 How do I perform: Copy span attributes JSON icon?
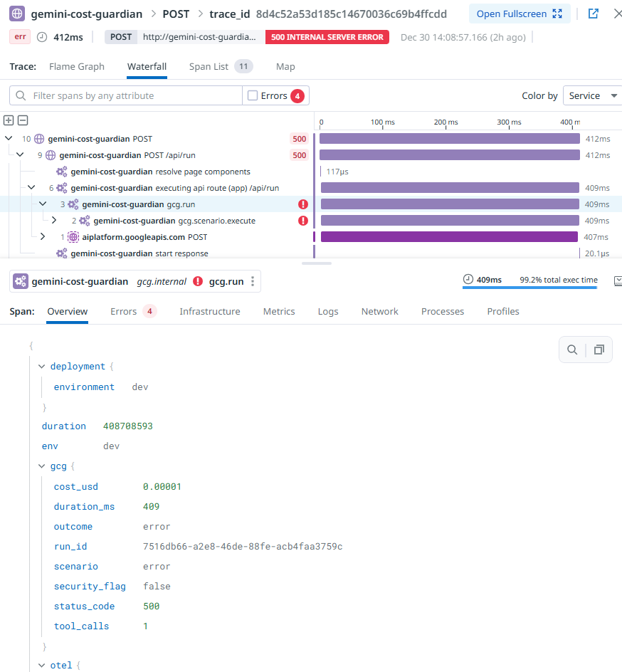coord(599,350)
